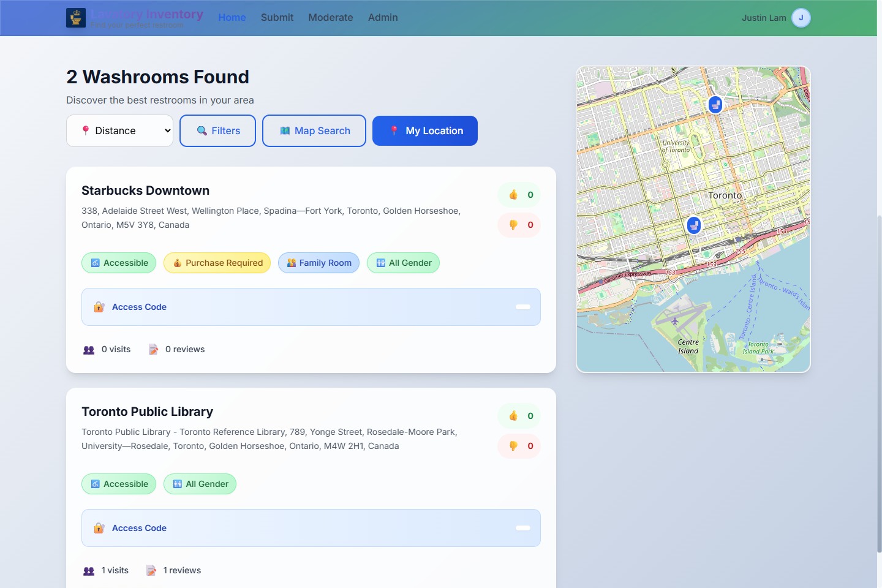Thumbs up Toronto Public Library

(x=519, y=416)
